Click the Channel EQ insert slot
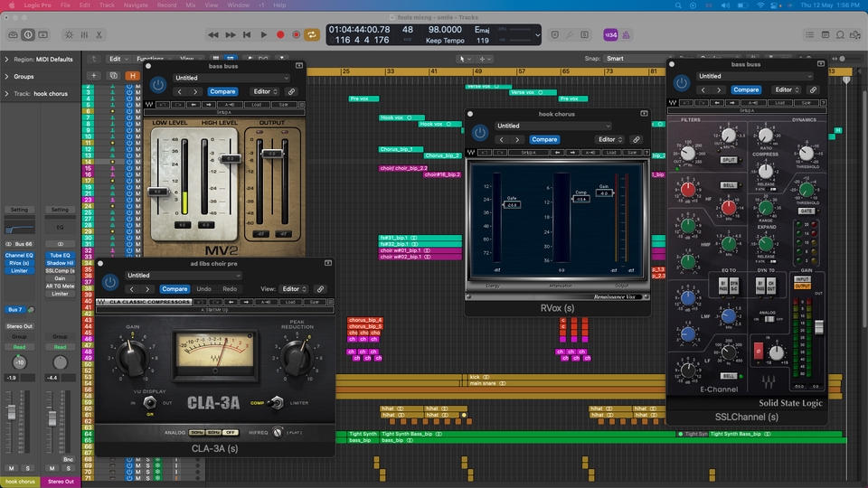The width and height of the screenshot is (868, 488). [19, 255]
